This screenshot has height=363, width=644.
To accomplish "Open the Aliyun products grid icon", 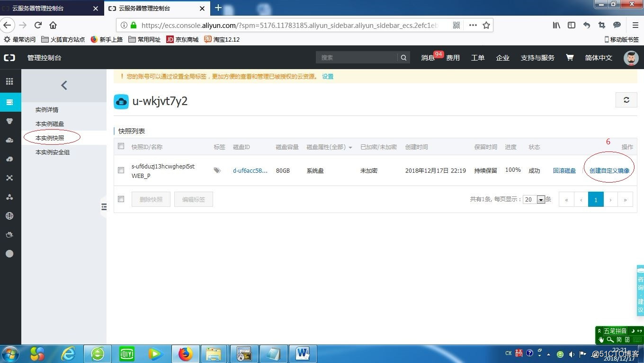I will click(9, 82).
